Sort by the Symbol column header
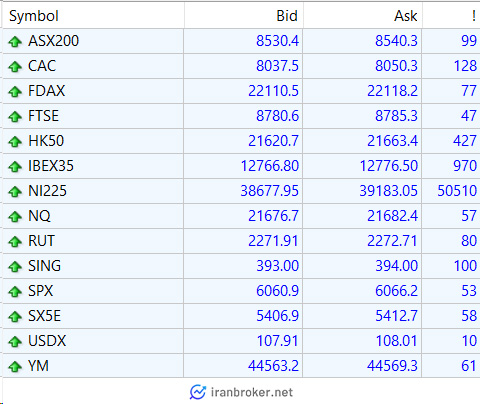 click(93, 16)
